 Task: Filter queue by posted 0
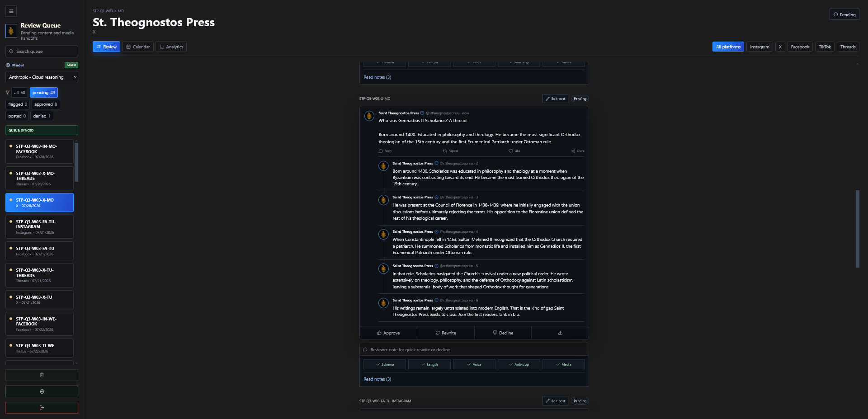pyautogui.click(x=17, y=116)
